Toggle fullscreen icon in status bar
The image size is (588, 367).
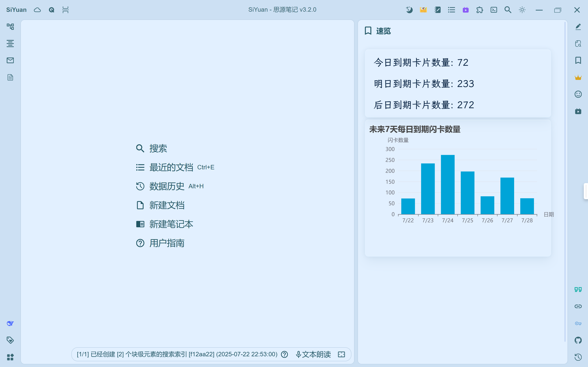pos(341,354)
